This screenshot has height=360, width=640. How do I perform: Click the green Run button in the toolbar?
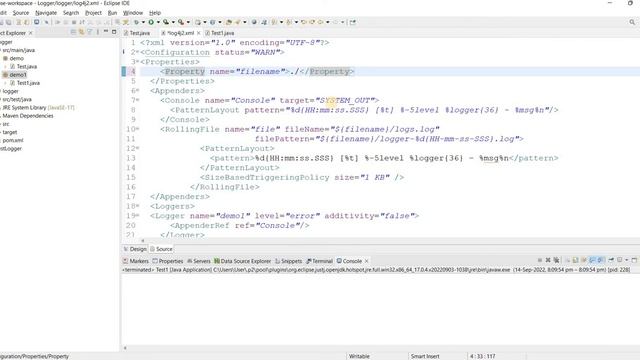point(151,22)
